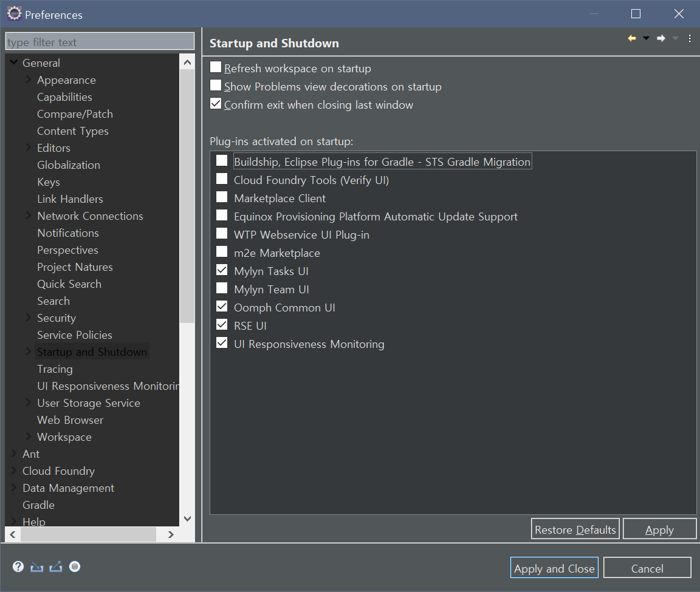Click the Import preferences icon
The image size is (700, 592).
[x=36, y=566]
